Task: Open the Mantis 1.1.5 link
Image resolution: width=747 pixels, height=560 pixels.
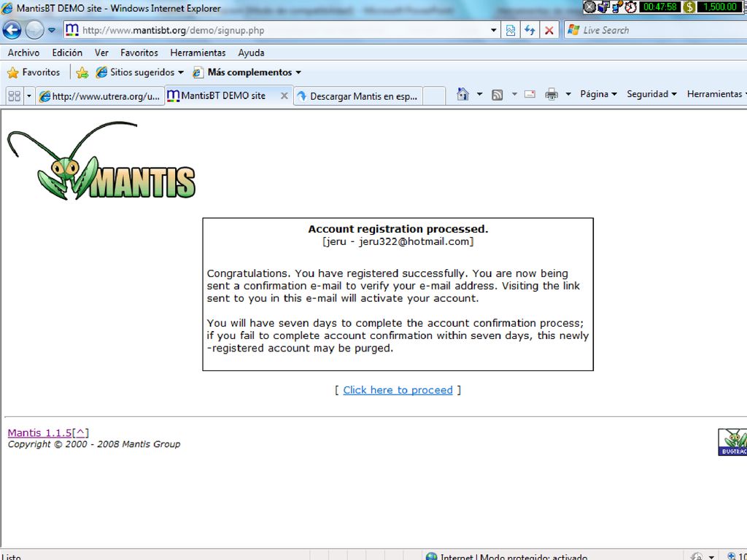Action: click(x=39, y=433)
